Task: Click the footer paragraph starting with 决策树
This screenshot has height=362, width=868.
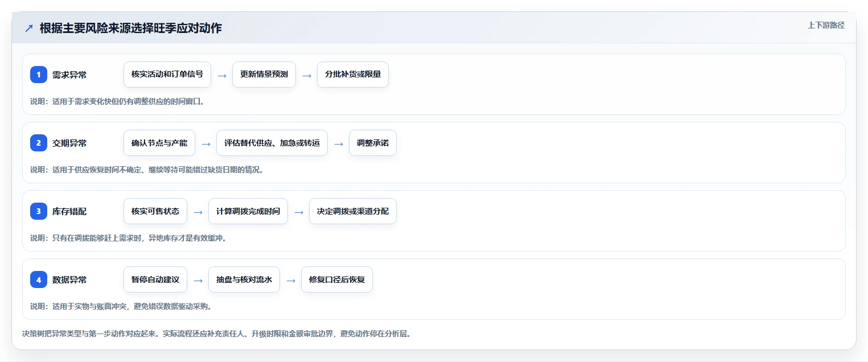Action: click(x=216, y=334)
